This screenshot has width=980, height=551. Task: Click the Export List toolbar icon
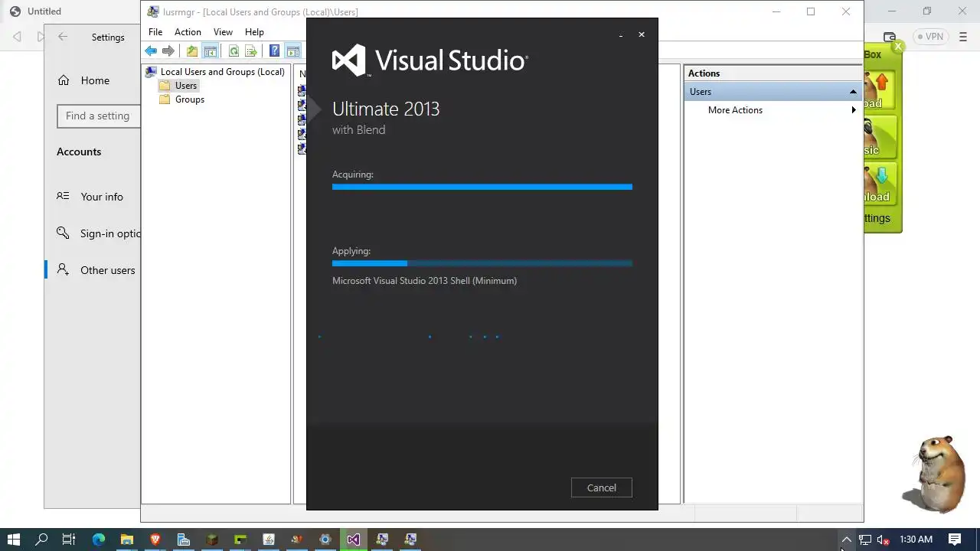(x=251, y=51)
